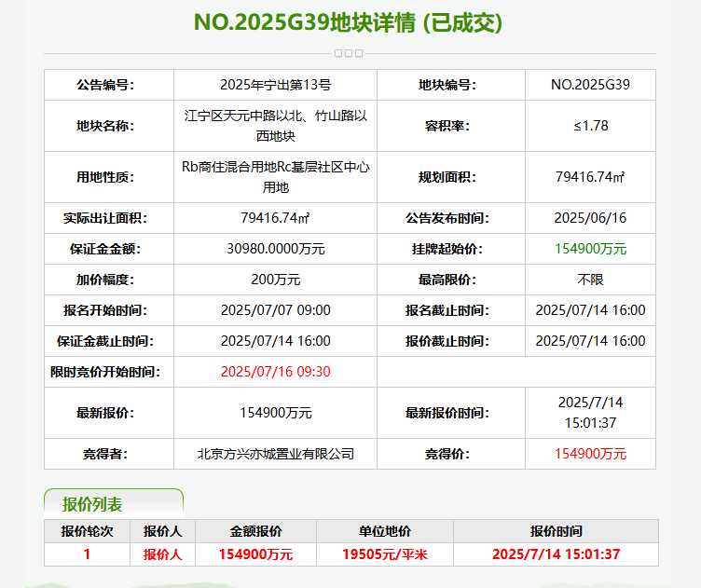Screen dimensions: 701x588
Task: Click the 报价人 column header
Action: [163, 531]
